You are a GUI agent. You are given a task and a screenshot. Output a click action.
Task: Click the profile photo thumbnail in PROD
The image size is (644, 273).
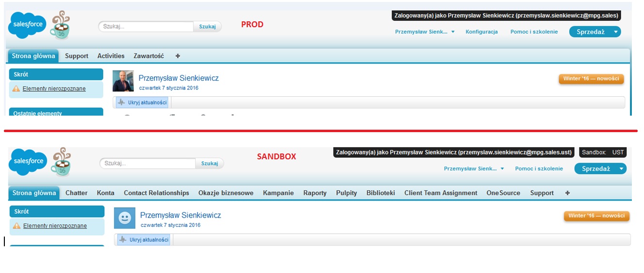[123, 81]
